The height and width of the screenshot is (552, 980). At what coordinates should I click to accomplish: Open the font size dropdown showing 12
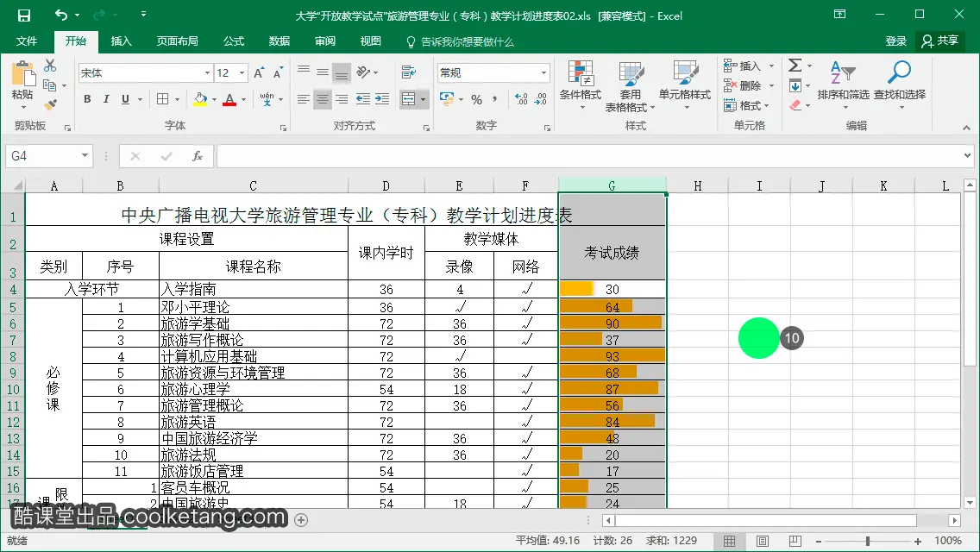click(x=242, y=73)
